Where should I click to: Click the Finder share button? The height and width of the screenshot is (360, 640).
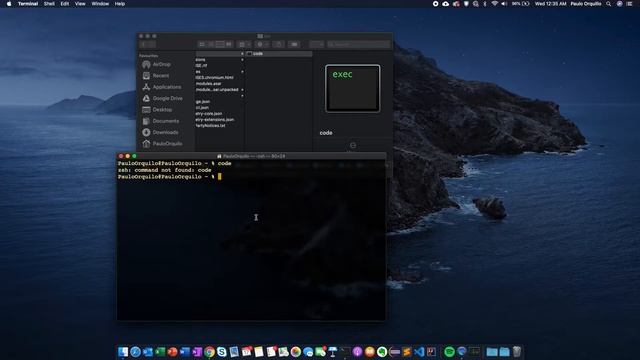(x=279, y=44)
